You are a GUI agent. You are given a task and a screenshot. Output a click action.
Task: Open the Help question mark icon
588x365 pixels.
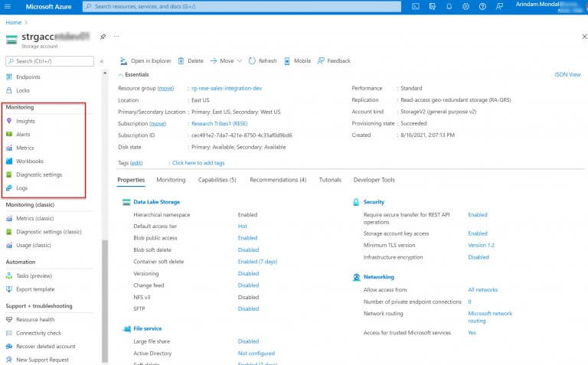point(482,6)
